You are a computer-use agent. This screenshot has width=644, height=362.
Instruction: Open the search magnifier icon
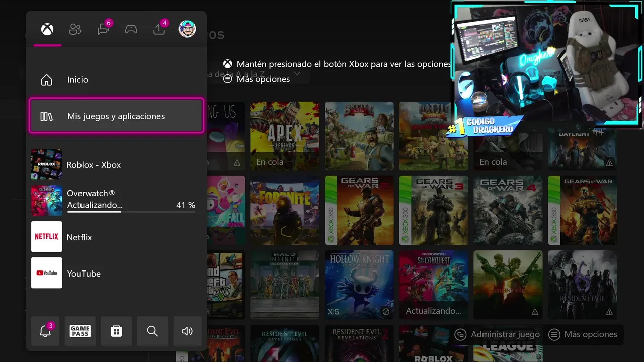tap(152, 331)
